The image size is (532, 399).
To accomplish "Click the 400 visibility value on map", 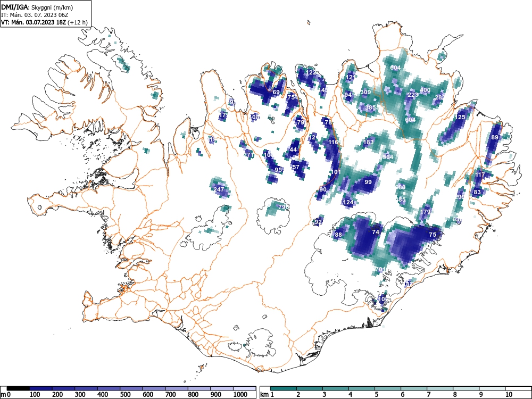I will tap(425, 90).
